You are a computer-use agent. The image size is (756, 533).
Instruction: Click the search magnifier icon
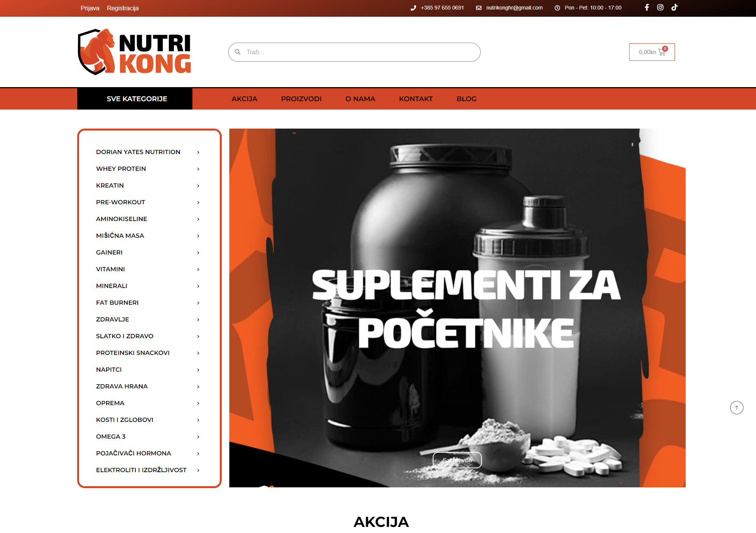click(238, 52)
